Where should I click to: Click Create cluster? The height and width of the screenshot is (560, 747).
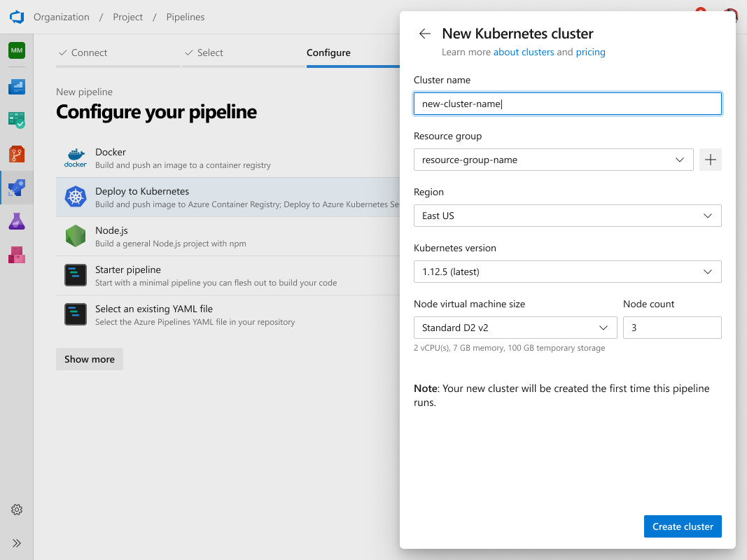point(682,526)
